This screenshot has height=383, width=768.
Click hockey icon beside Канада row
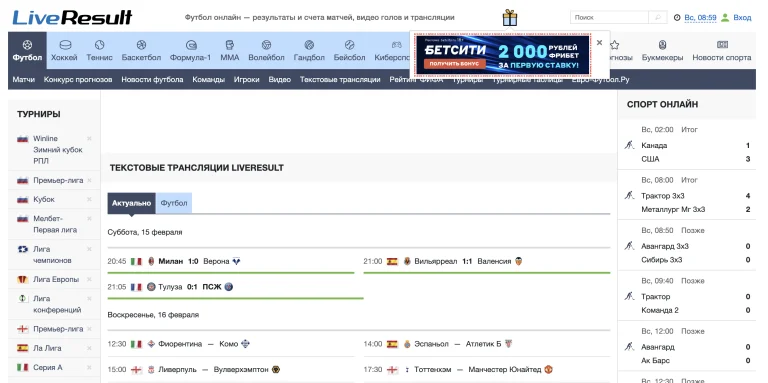629,145
